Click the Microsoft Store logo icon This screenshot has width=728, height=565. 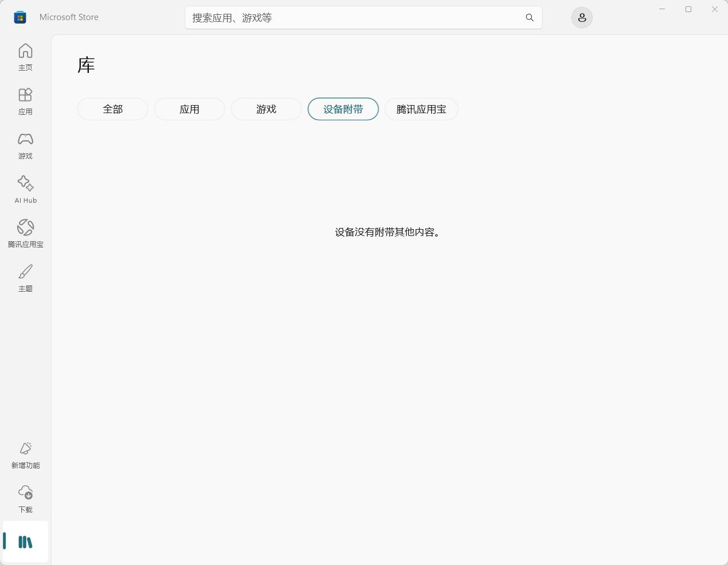click(x=20, y=17)
